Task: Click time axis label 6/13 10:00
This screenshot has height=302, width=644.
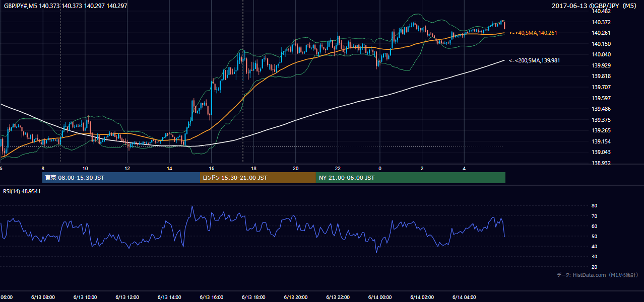Action: 85,297
